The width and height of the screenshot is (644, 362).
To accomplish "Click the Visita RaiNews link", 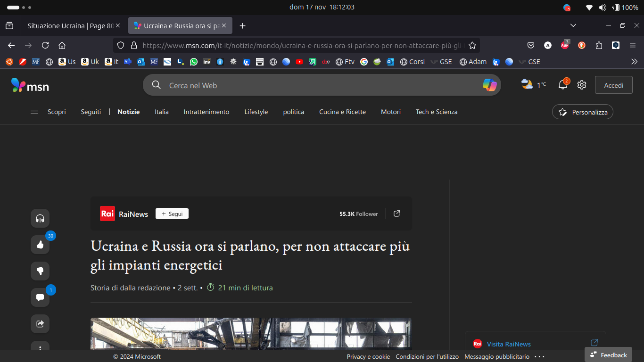I will coord(509,344).
